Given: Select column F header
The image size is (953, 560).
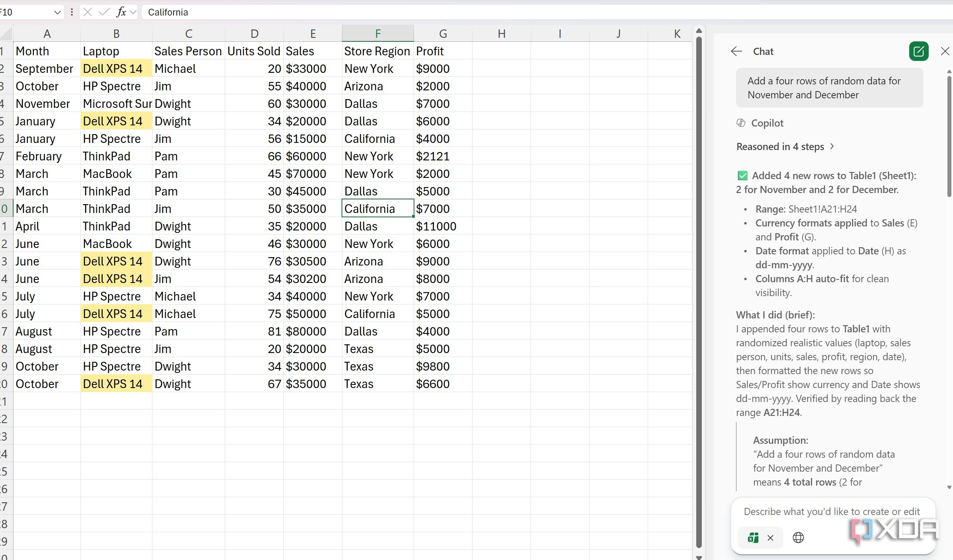Looking at the screenshot, I should pos(378,33).
